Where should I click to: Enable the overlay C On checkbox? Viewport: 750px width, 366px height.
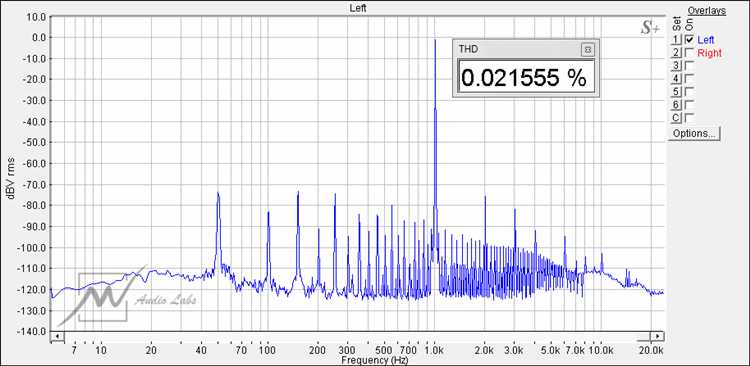click(689, 117)
